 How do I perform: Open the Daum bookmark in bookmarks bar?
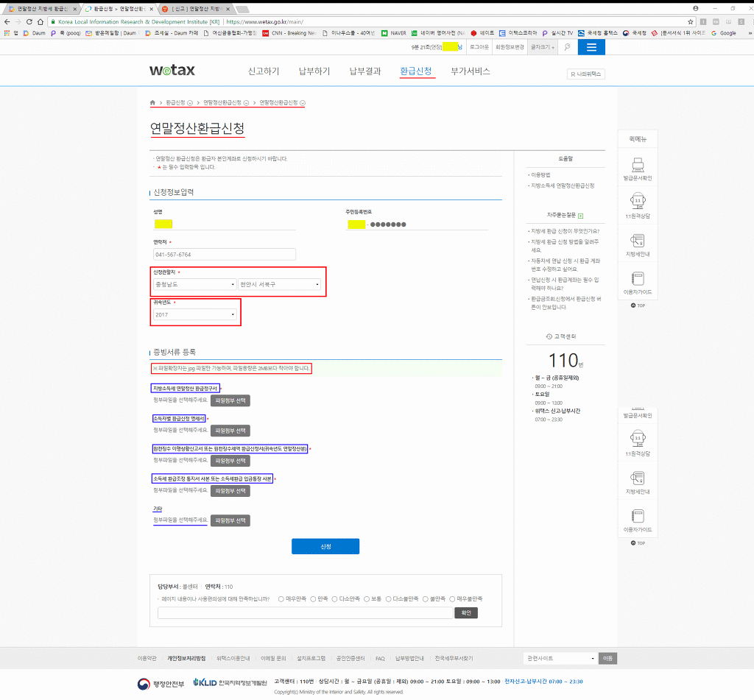[x=34, y=33]
